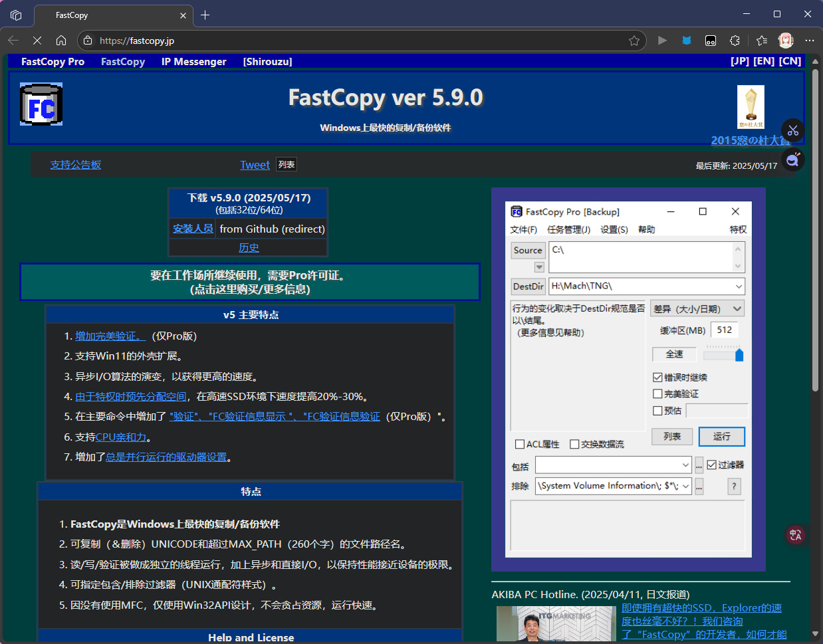View site information via the lock icon
This screenshot has width=823, height=644.
click(x=88, y=41)
